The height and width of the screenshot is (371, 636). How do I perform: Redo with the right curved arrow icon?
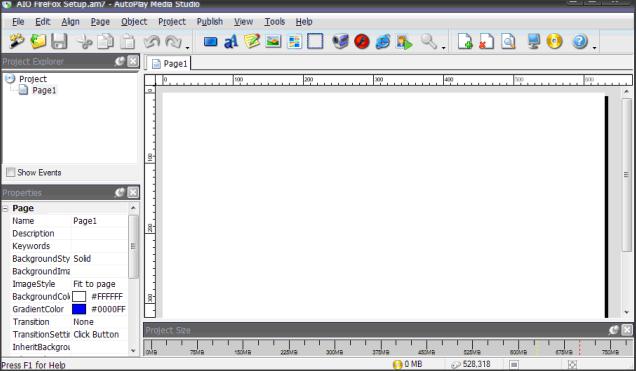tap(174, 41)
